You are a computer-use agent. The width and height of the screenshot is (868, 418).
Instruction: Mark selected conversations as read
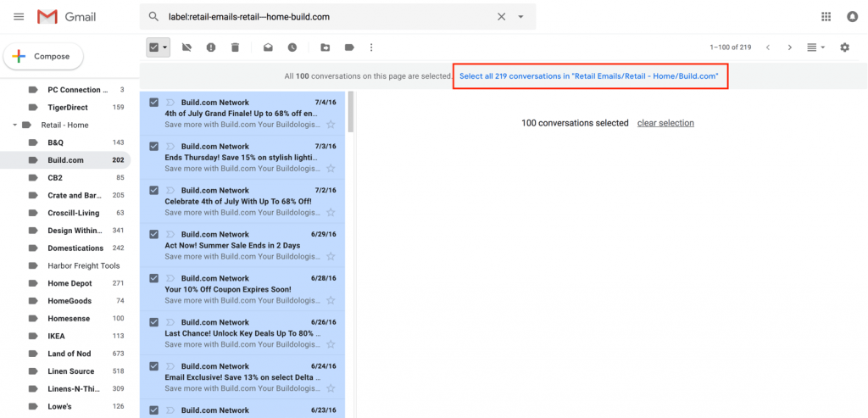coord(268,47)
